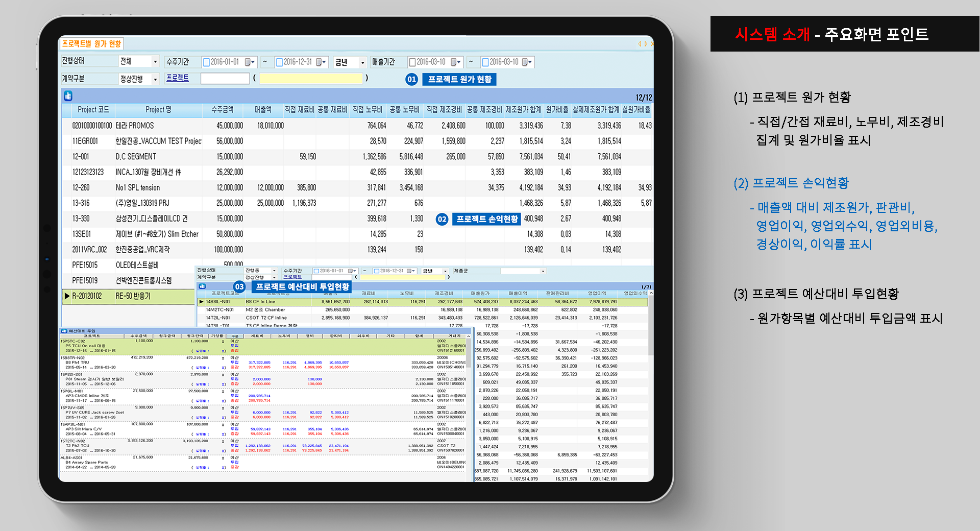980x531 pixels.
Task: Click the 원가비율 column header
Action: [557, 110]
